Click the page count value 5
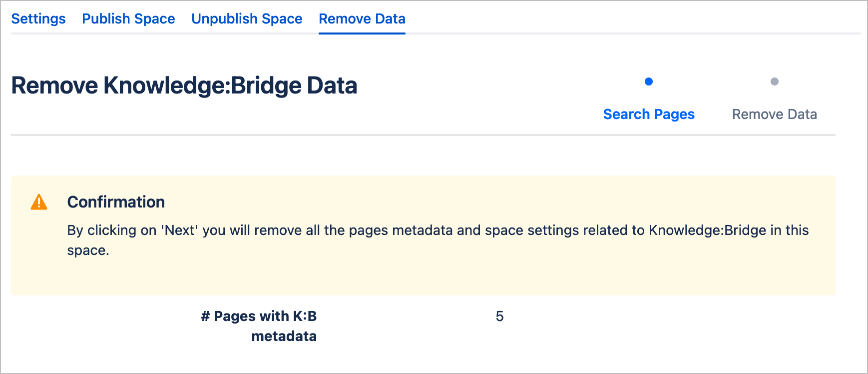The width and height of the screenshot is (868, 374). 499,316
